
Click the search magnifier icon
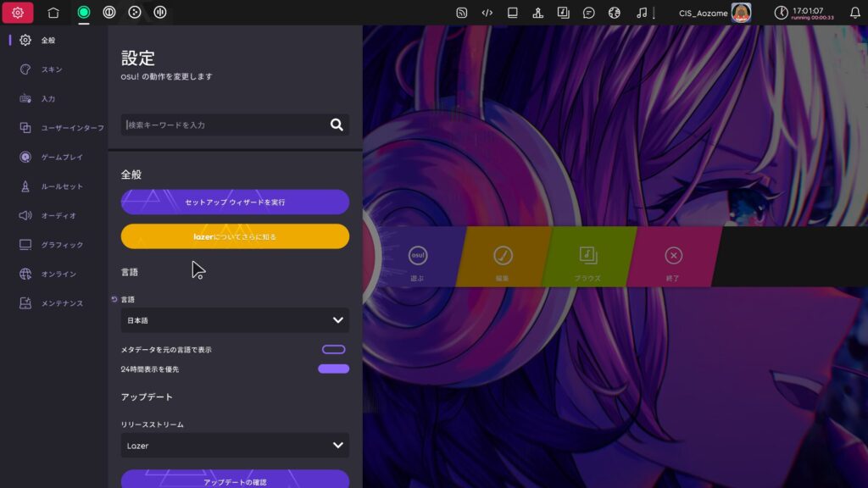point(337,125)
